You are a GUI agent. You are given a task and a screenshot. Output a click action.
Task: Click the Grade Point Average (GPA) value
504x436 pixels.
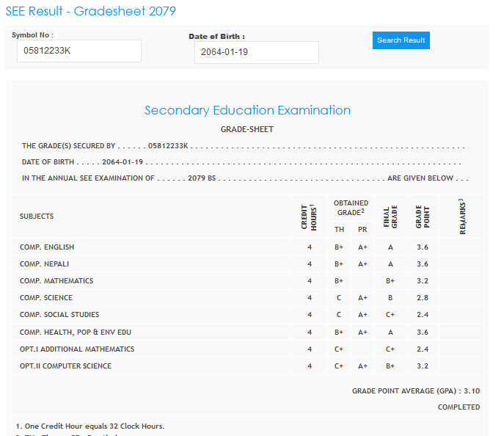[472, 391]
